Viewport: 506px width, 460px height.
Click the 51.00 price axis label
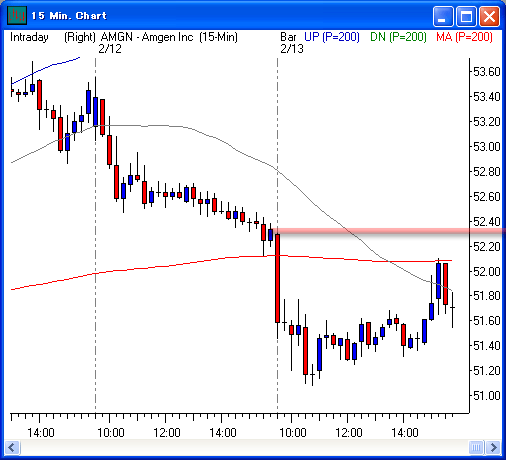pos(487,396)
